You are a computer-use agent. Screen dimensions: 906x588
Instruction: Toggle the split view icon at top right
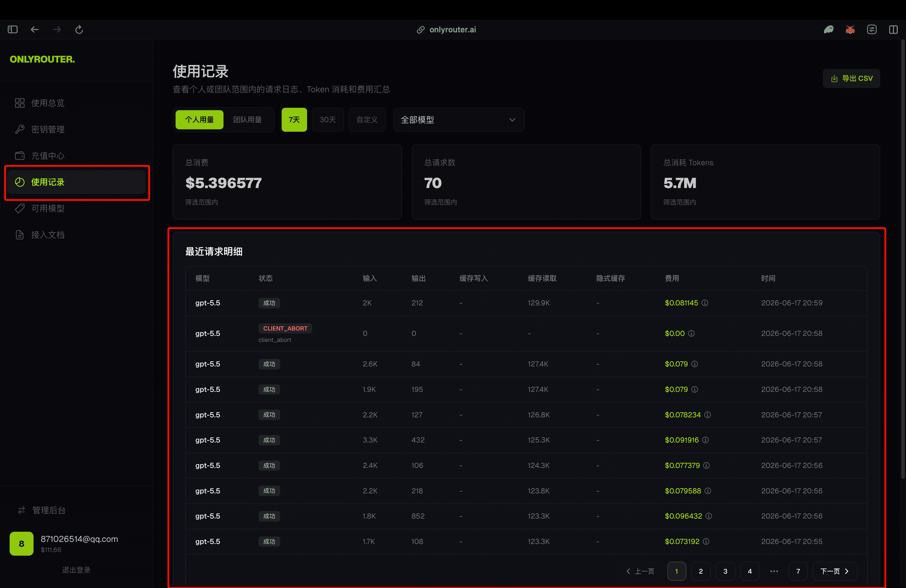(x=893, y=29)
